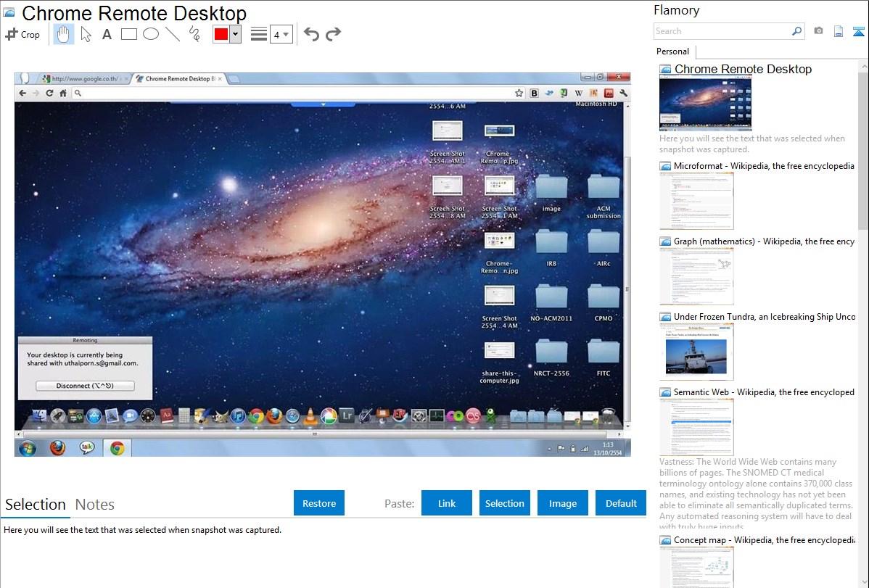Click the snapshot list vertical scrollbar
This screenshot has width=869, height=588.
863,149
